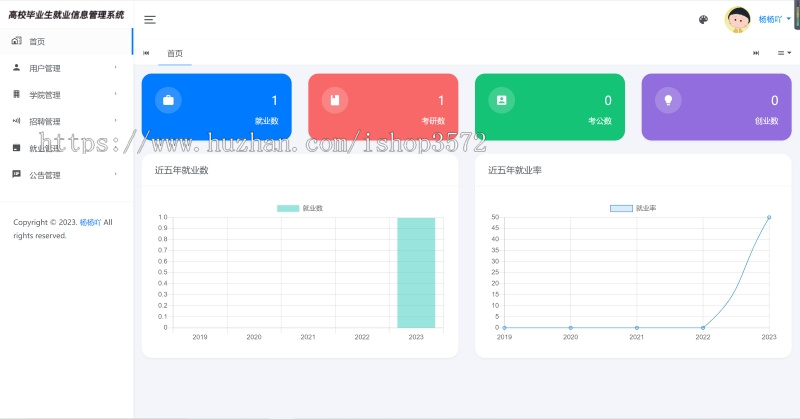Click the user avatar picture
This screenshot has height=419, width=800.
[x=737, y=20]
